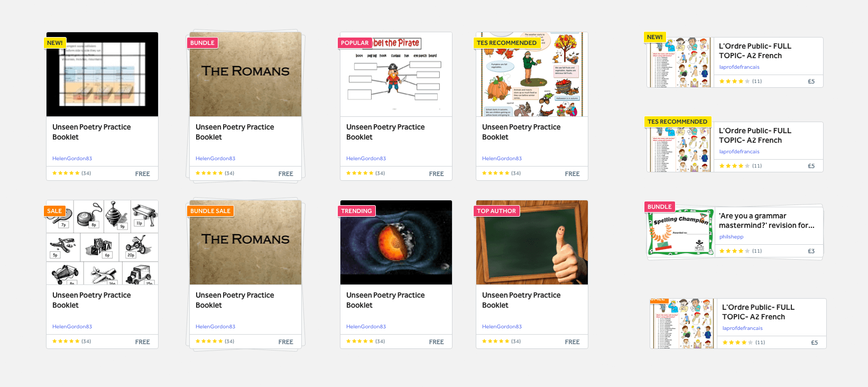Open the laprofdefrancais author link on the NEW! card

739,67
